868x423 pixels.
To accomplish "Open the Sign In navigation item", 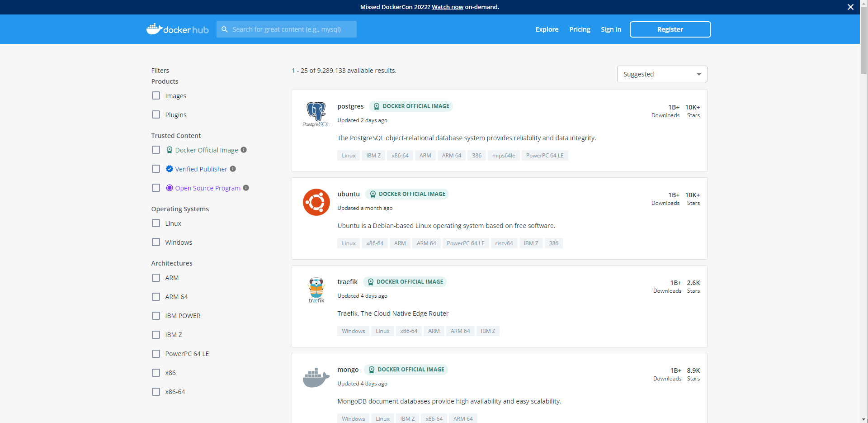I will pyautogui.click(x=611, y=29).
